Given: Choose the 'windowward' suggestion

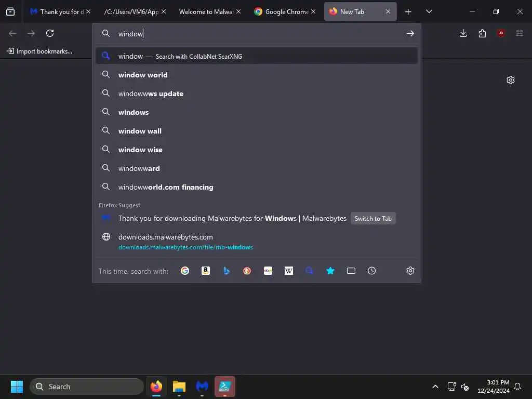Looking at the screenshot, I should click(257, 168).
